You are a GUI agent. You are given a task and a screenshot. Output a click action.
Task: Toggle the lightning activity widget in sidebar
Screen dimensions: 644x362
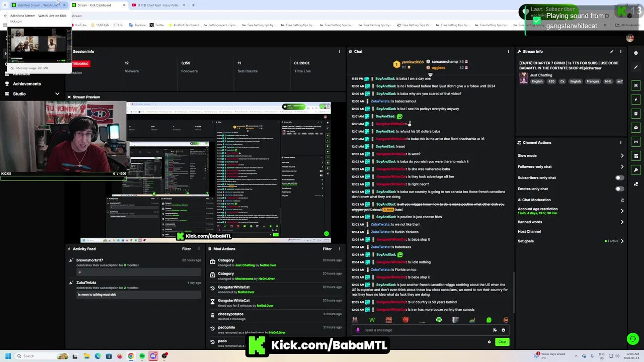[636, 100]
